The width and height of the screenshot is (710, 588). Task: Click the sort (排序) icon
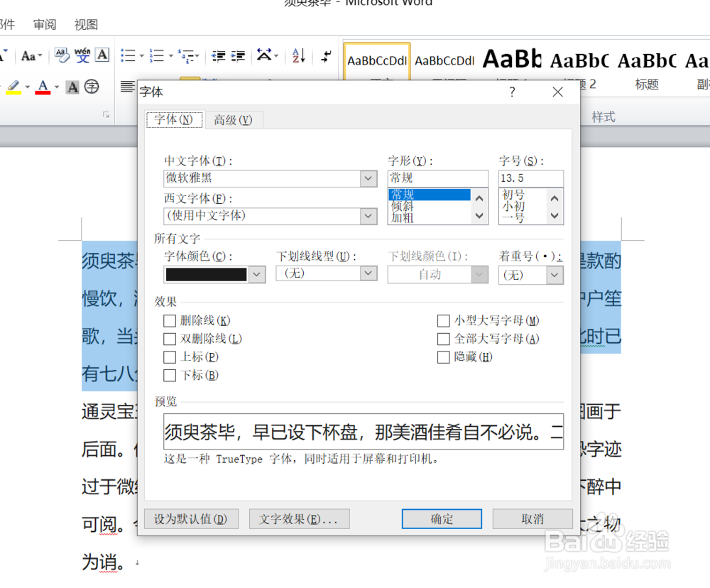coord(297,55)
